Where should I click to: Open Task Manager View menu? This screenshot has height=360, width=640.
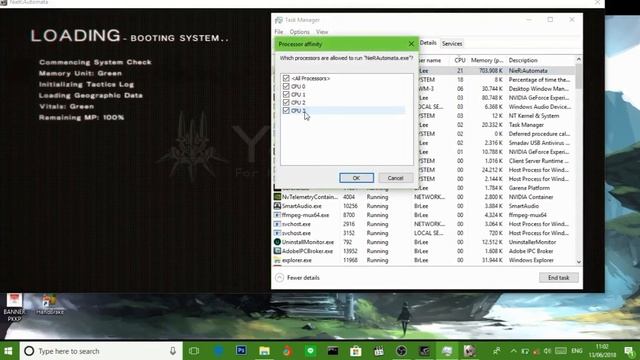coord(322,31)
